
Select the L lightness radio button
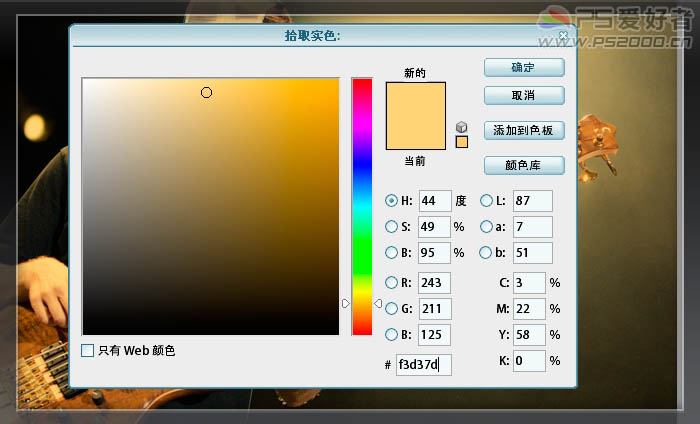point(486,200)
